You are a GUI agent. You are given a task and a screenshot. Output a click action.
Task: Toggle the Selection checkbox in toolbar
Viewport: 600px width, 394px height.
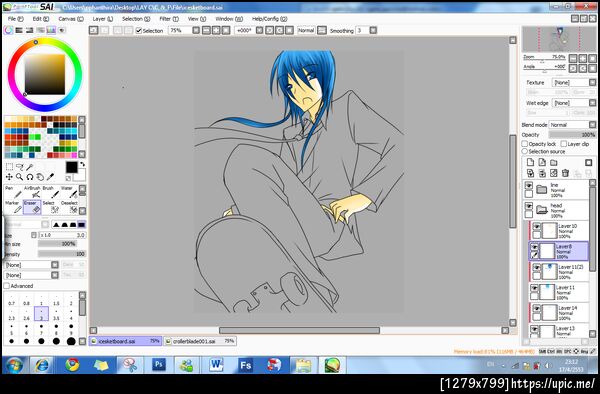139,31
